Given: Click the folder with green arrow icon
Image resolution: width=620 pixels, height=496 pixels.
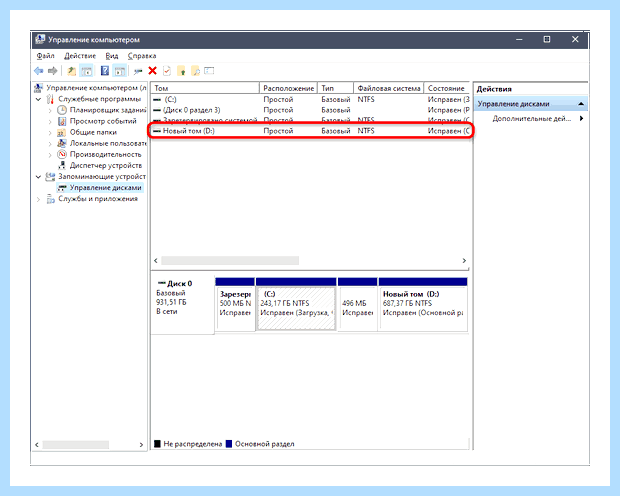Looking at the screenshot, I should point(181,71).
